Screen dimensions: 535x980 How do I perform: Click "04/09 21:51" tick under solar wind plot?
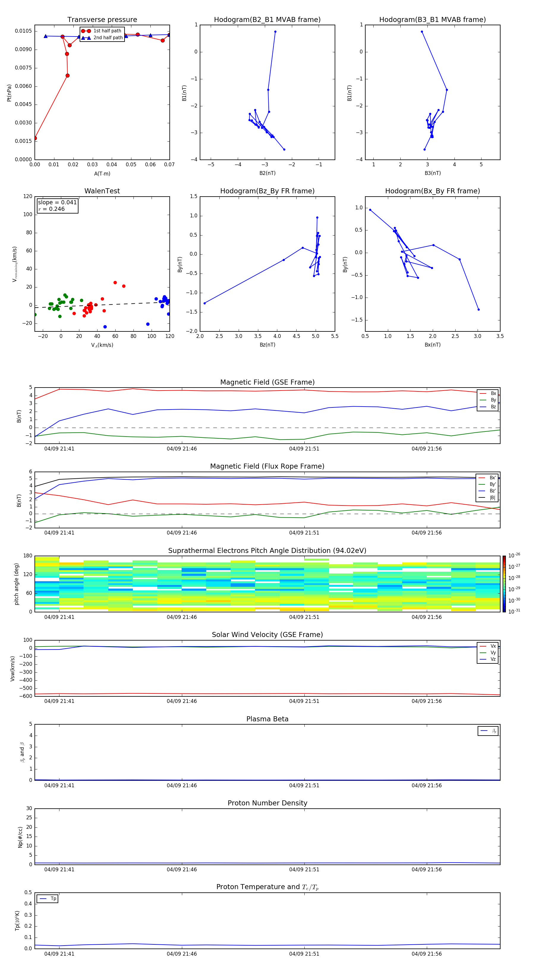[x=304, y=701]
